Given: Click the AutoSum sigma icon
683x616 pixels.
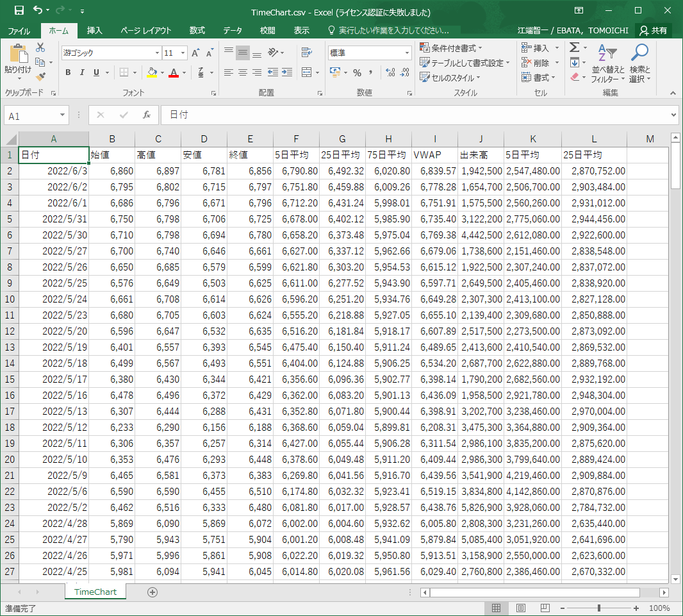Looking at the screenshot, I should coord(574,47).
